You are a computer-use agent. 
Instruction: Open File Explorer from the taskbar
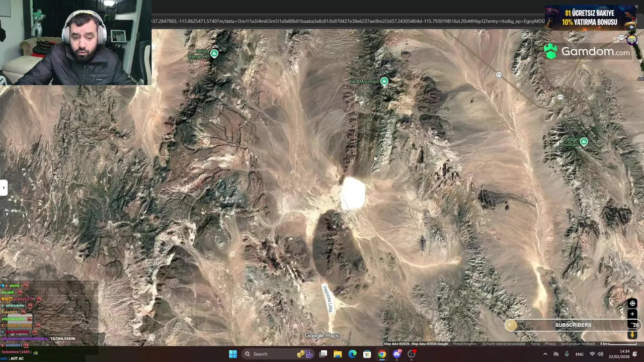(338, 354)
